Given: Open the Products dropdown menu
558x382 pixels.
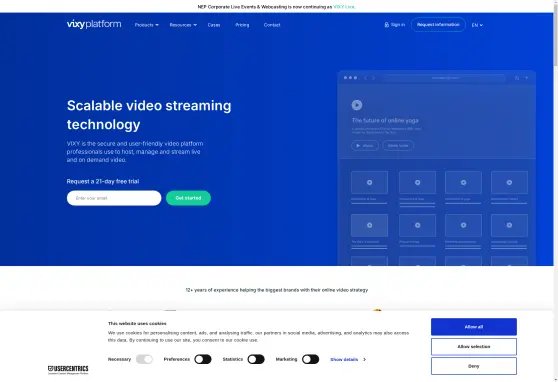Looking at the screenshot, I should point(147,25).
